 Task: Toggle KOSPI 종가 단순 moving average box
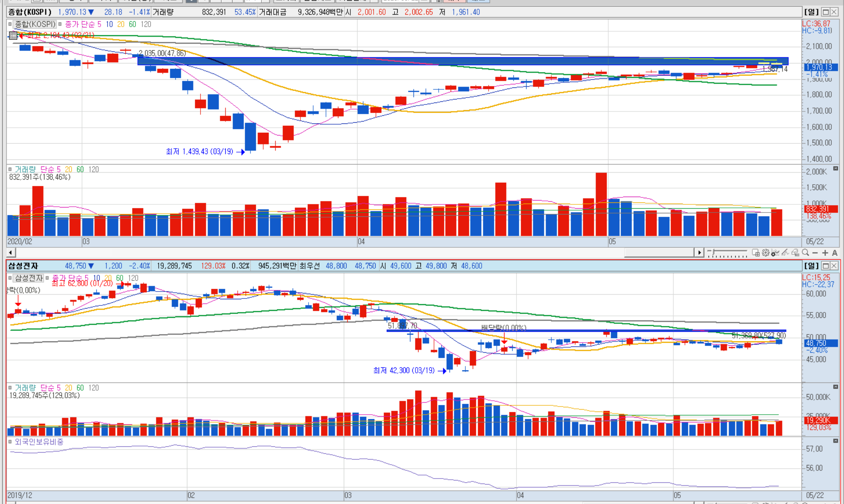coord(60,24)
